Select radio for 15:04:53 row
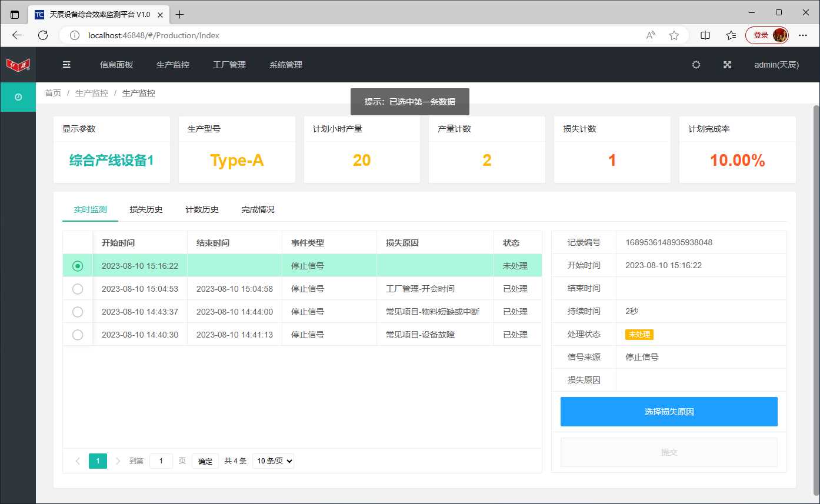The image size is (820, 504). 78,289
